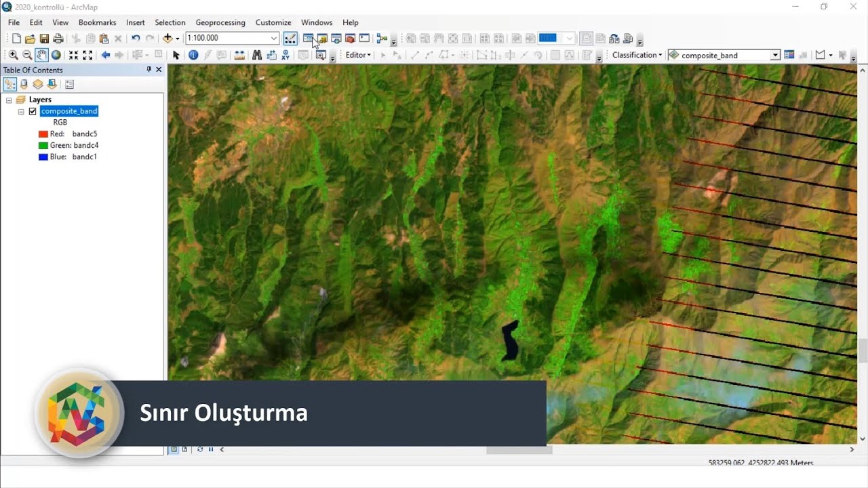Activate the Identify tool

193,55
